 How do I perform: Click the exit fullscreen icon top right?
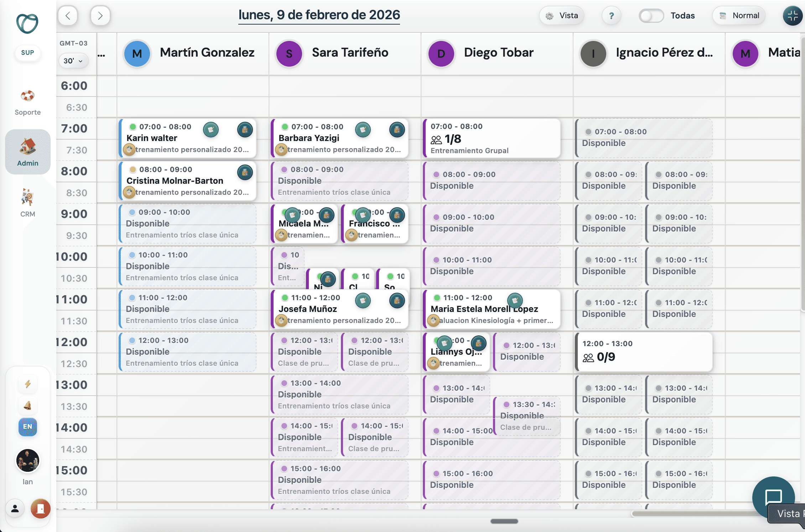click(x=793, y=16)
